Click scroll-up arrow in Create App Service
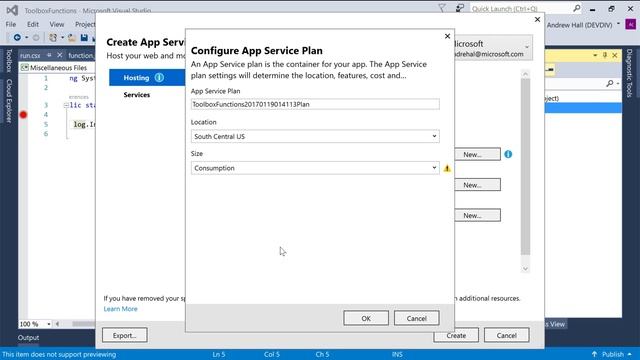Viewport: 640px width, 360px height. point(525,74)
